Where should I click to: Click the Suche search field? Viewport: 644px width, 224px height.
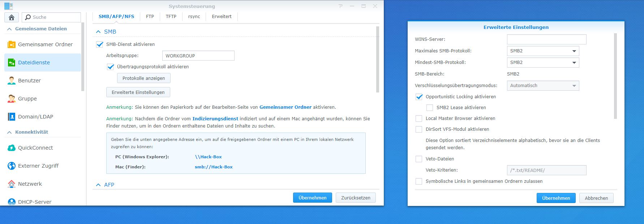coord(51,17)
